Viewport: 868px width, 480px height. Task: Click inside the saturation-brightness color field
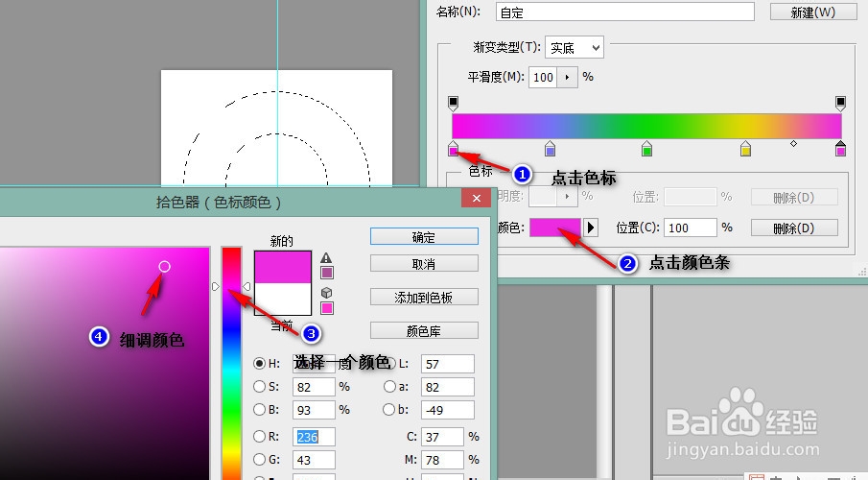(x=105, y=363)
